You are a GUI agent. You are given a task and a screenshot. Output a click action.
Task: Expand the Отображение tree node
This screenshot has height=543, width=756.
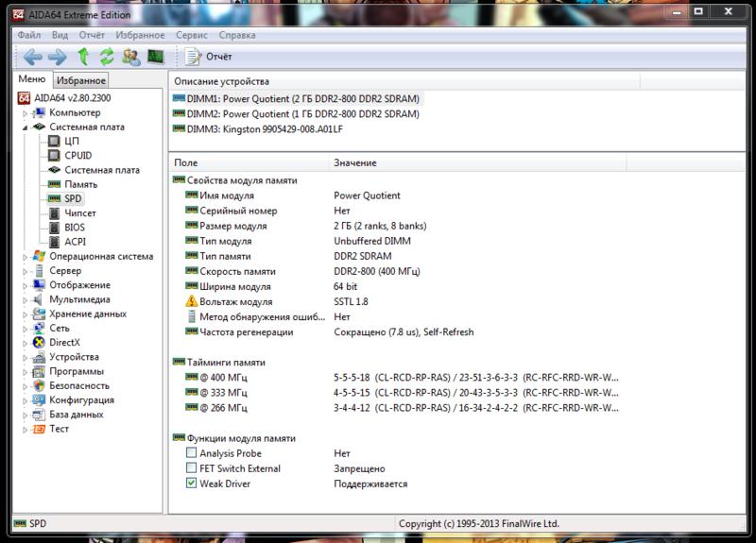pyautogui.click(x=26, y=286)
